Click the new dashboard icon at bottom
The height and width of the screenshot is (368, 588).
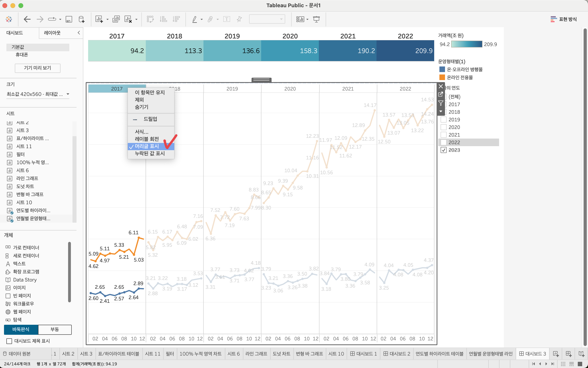(x=569, y=354)
